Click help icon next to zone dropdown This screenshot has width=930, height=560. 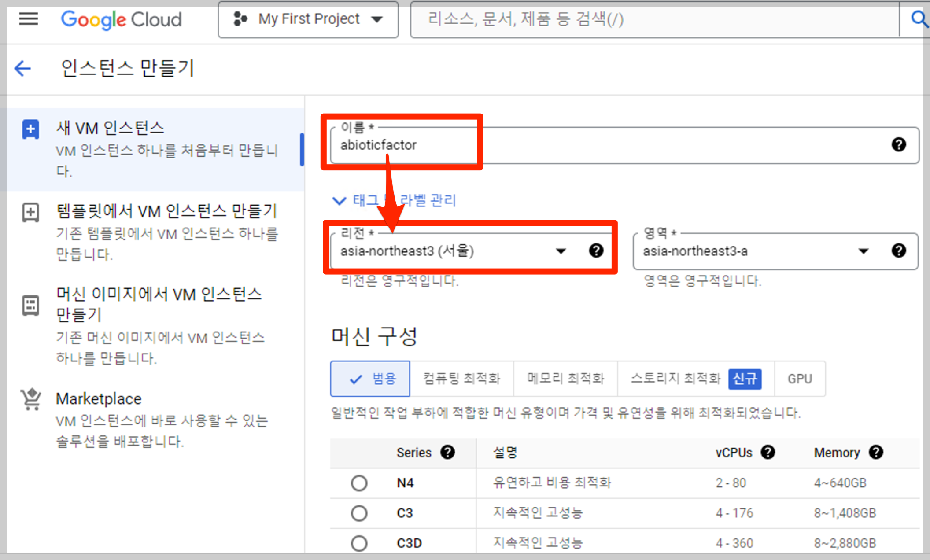coord(898,251)
